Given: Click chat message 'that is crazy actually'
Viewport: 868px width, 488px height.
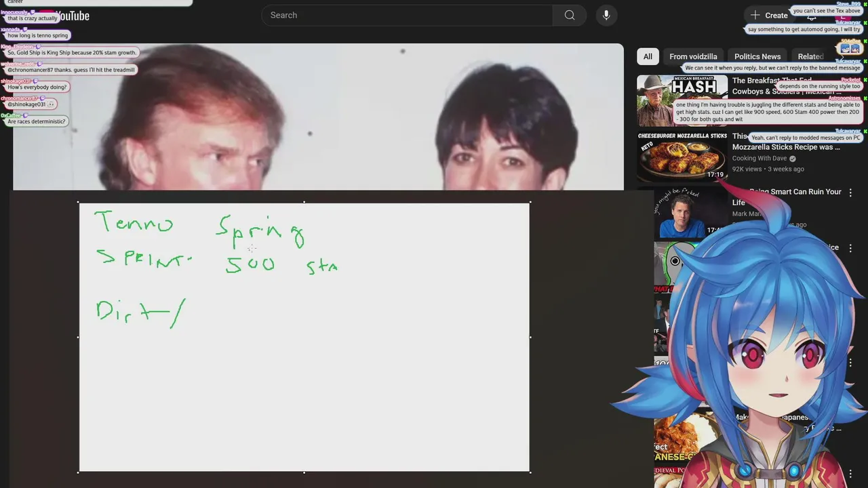Looking at the screenshot, I should pos(33,18).
